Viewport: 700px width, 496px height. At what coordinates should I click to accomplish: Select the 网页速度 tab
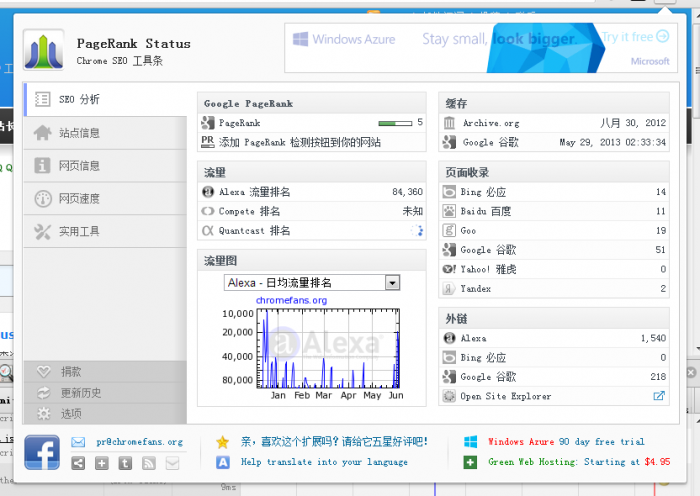click(x=106, y=198)
